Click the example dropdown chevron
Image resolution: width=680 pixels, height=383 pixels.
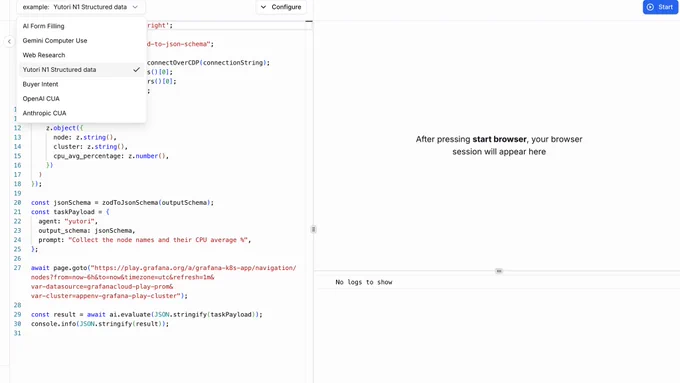135,7
